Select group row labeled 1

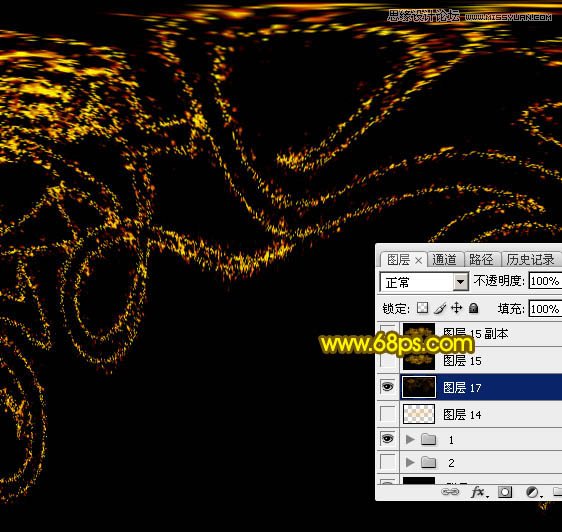point(470,439)
